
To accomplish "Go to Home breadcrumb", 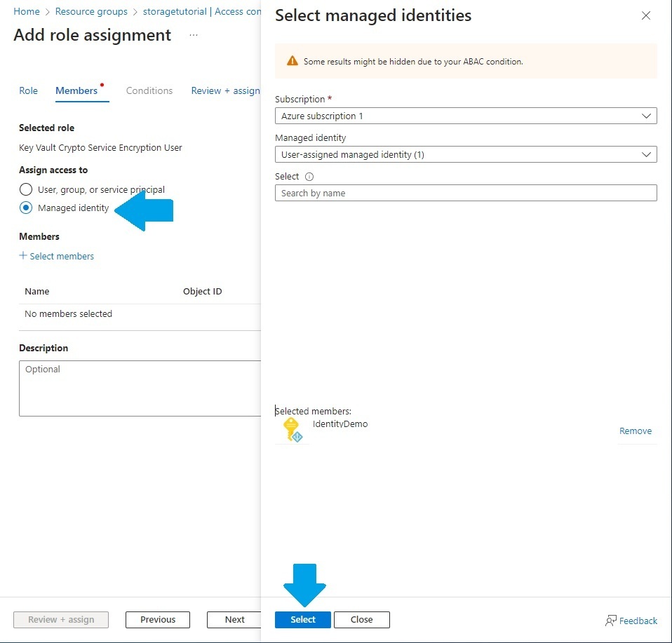I will pos(27,11).
